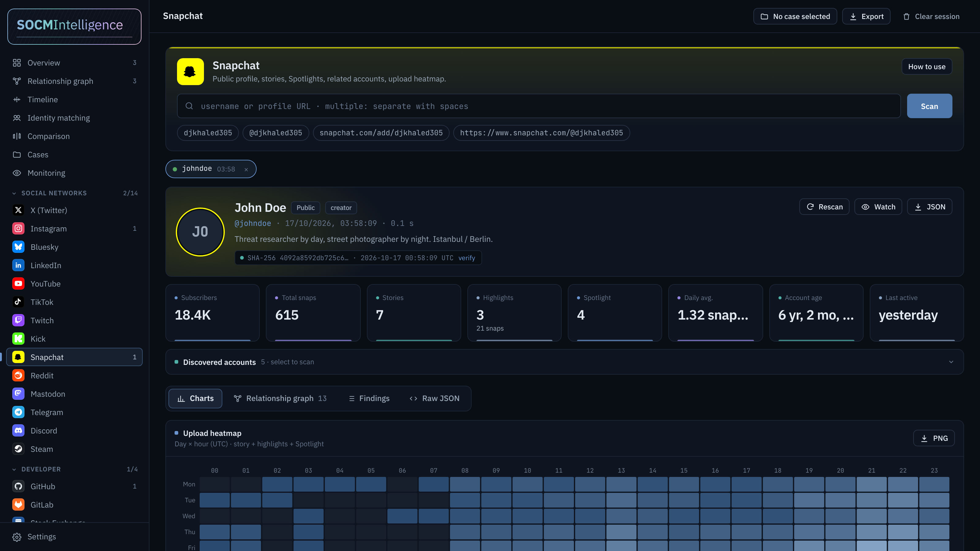
Task: Select the GitLab fox icon
Action: tap(18, 504)
